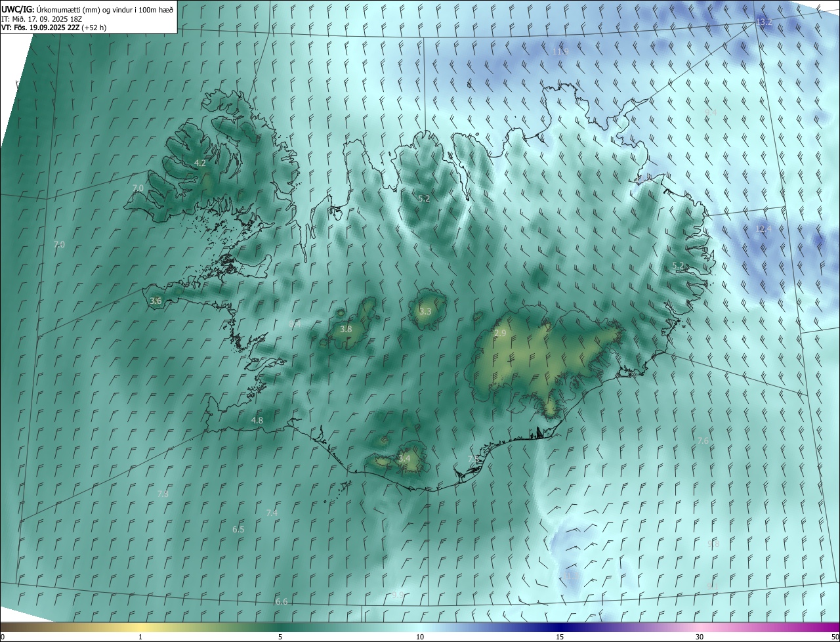Click the 6.5 value over the southwest ocean

238,529
